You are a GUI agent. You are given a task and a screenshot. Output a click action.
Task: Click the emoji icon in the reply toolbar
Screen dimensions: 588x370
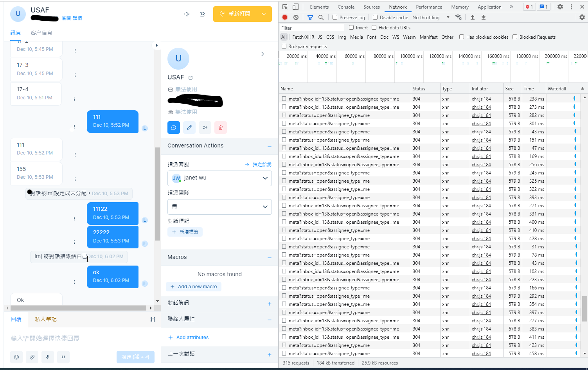point(16,357)
